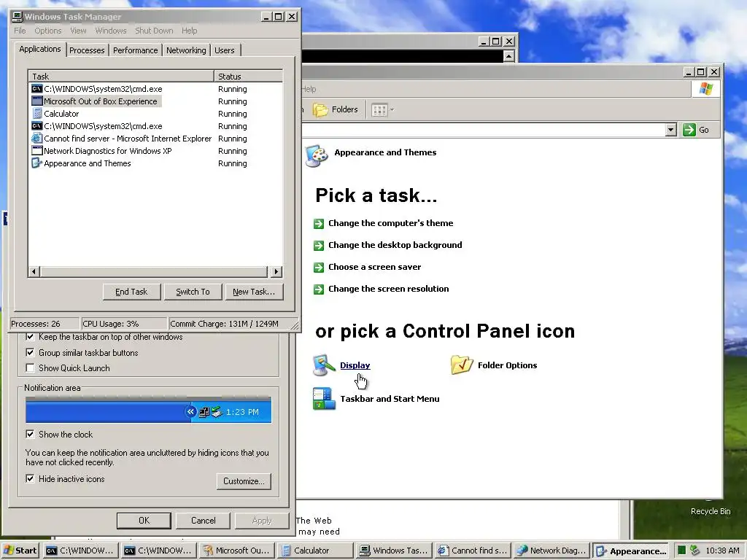Click the Folders toolbar button

pyautogui.click(x=336, y=109)
